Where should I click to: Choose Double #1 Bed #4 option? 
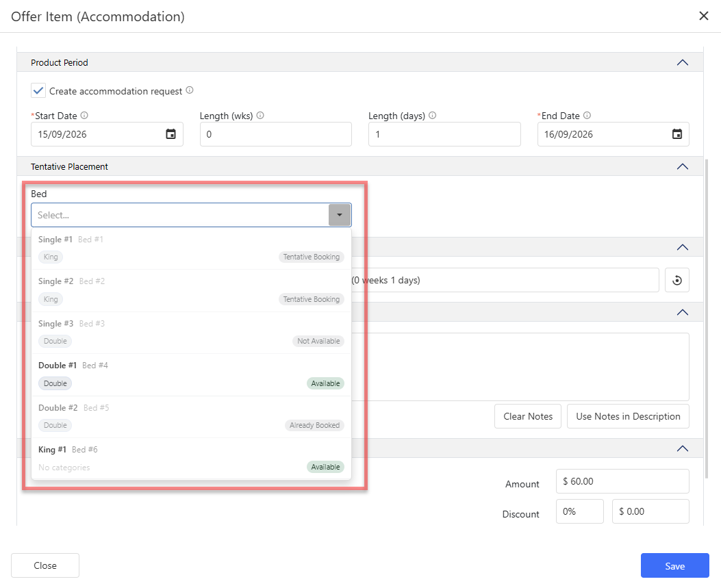(191, 374)
